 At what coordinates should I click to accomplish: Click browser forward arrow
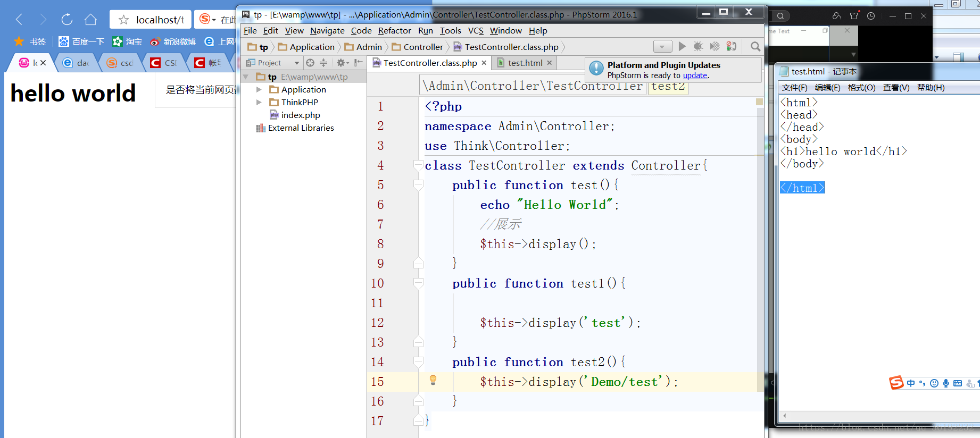click(43, 20)
